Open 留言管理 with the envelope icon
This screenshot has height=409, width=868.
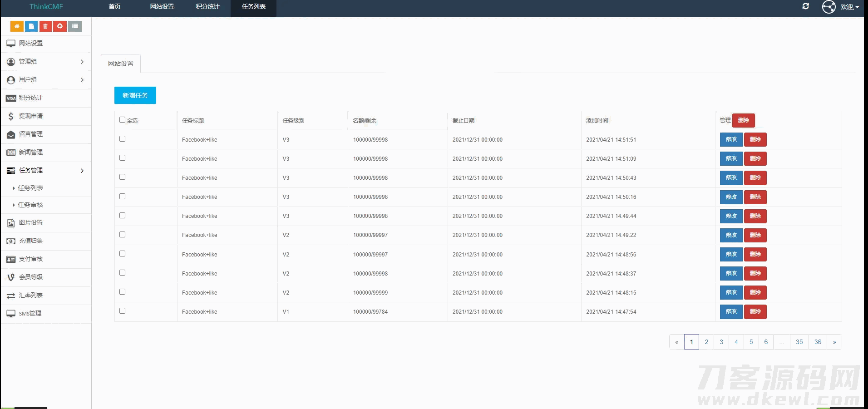click(30, 134)
